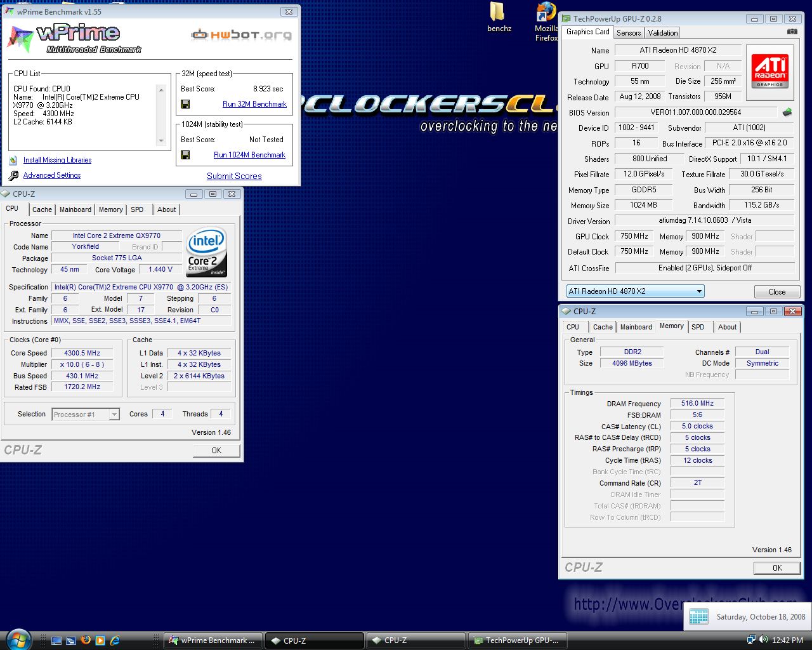Open About tab in left CPU-Z window
Viewport: 812px width, 650px height.
tap(167, 209)
